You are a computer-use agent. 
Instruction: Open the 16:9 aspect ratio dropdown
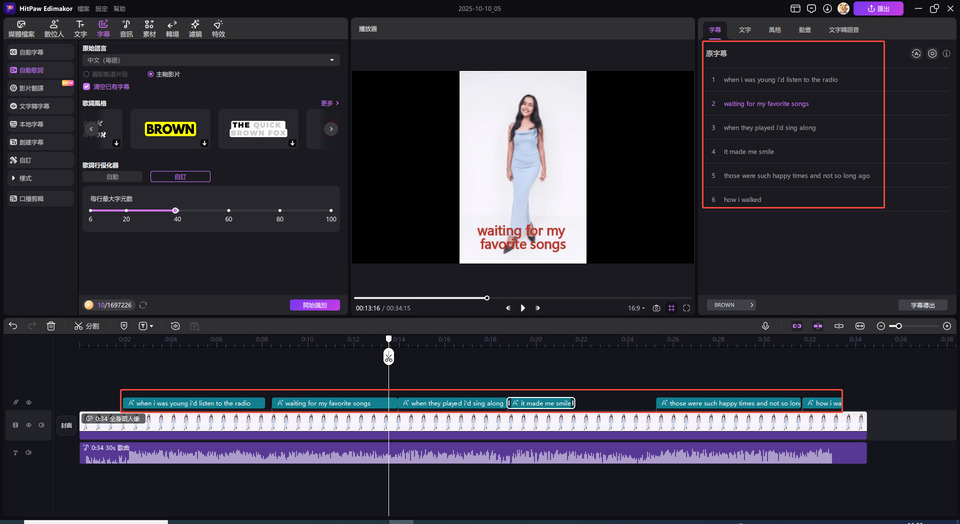(636, 308)
